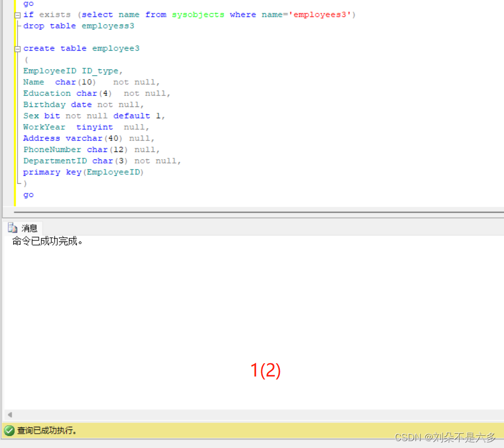
Task: Click the final go statement
Action: 28,194
